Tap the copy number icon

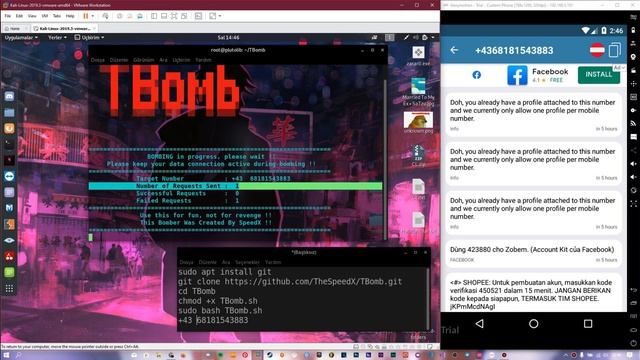click(614, 50)
